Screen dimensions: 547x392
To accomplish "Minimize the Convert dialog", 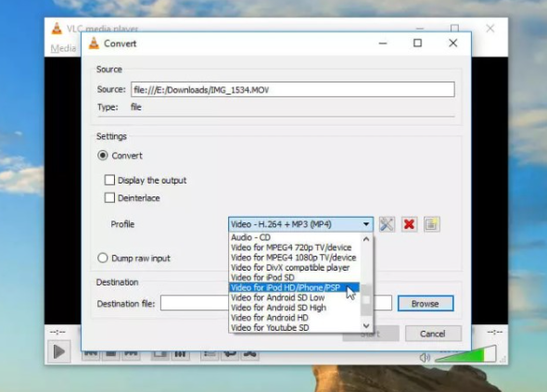I will point(383,44).
